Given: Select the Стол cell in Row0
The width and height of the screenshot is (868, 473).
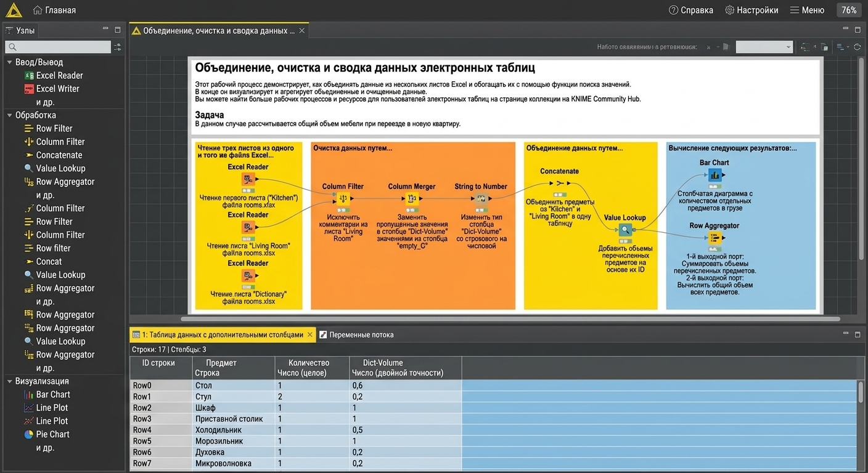Looking at the screenshot, I should 234,386.
